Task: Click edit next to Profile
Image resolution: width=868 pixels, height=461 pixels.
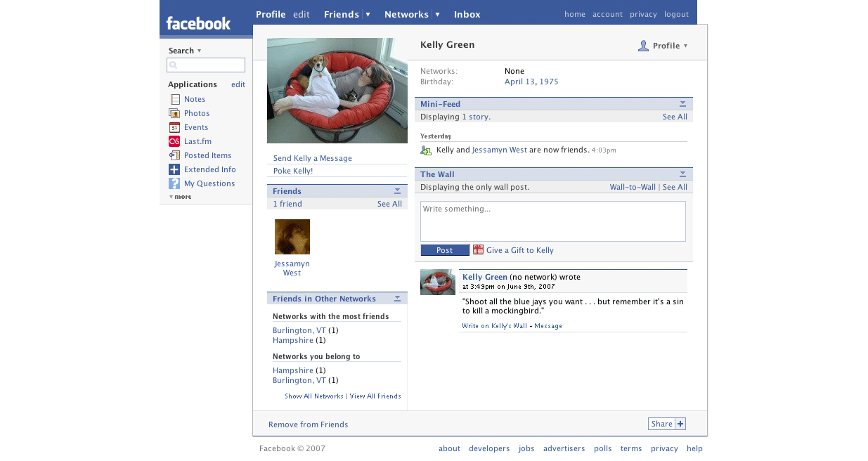Action: (x=302, y=14)
